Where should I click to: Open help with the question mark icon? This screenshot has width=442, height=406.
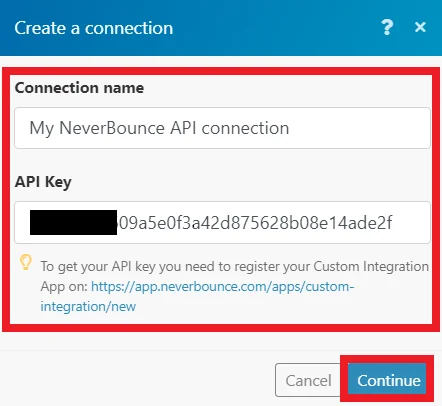[387, 27]
